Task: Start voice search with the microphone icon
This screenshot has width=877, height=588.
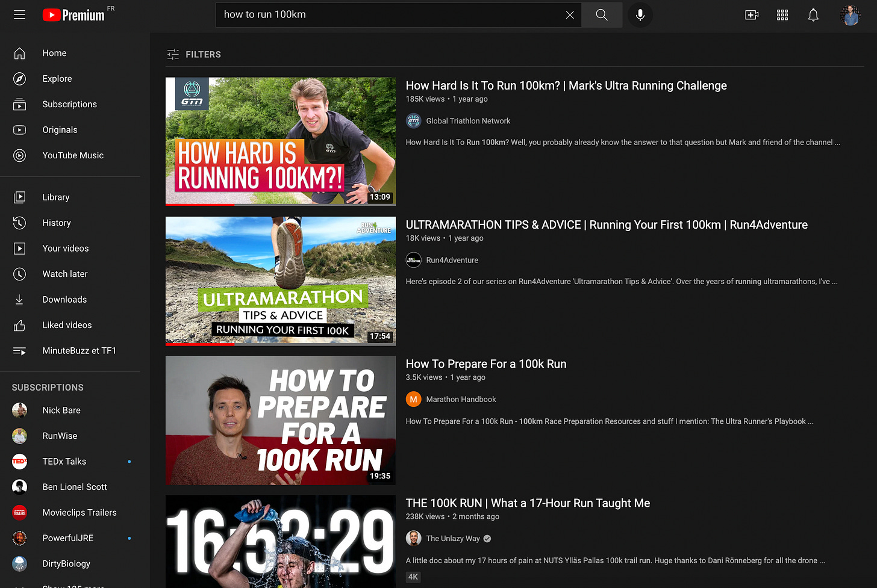Action: [640, 14]
